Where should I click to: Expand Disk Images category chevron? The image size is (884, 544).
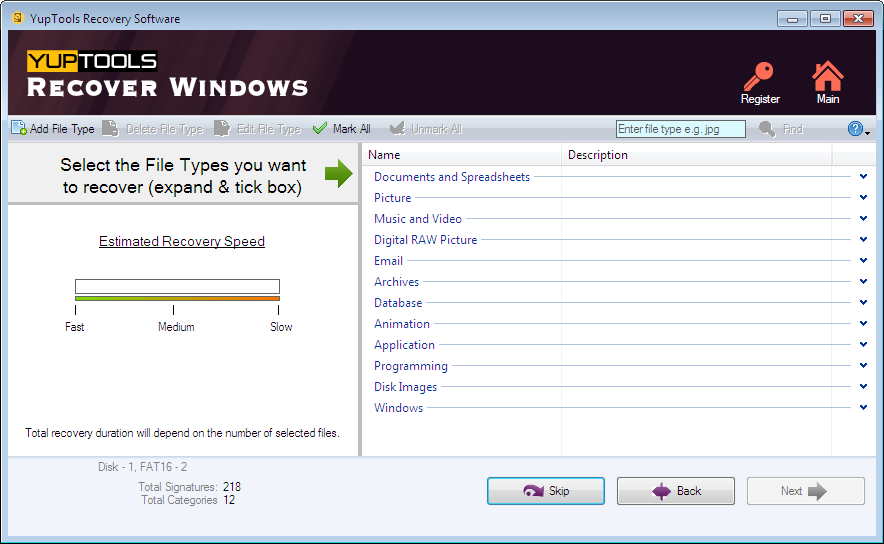pyautogui.click(x=863, y=386)
